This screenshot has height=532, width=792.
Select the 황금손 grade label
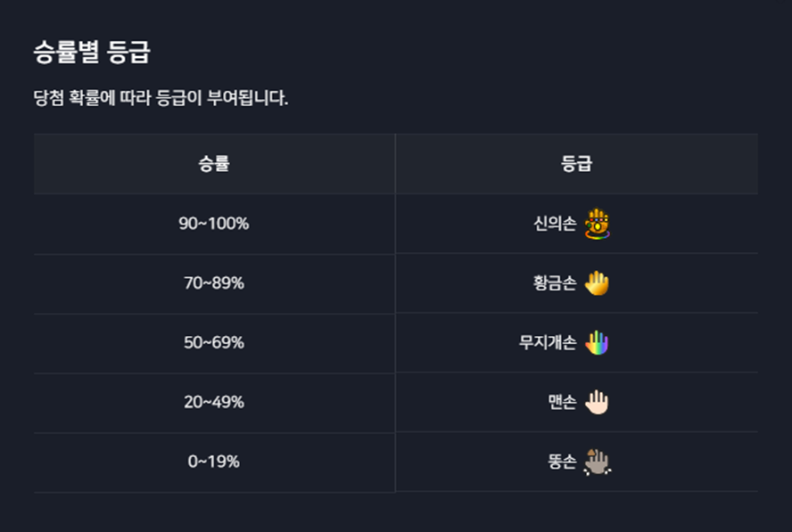pos(555,283)
